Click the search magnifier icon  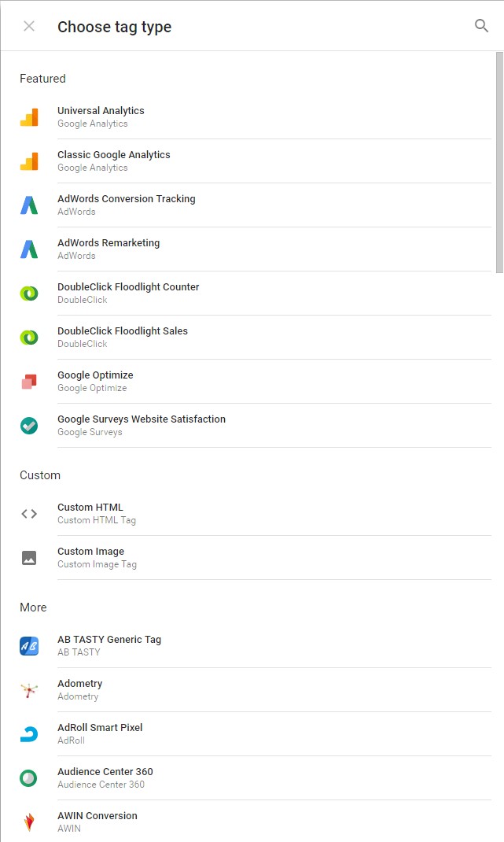point(481,26)
